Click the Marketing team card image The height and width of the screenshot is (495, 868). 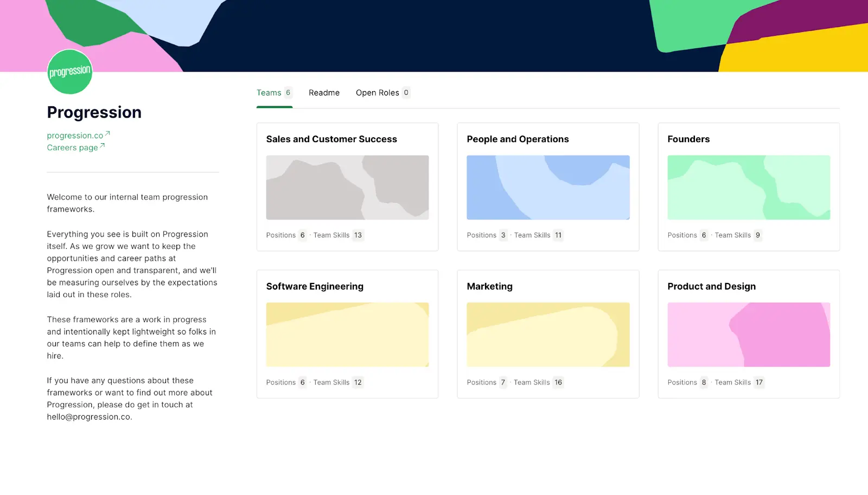(x=548, y=334)
